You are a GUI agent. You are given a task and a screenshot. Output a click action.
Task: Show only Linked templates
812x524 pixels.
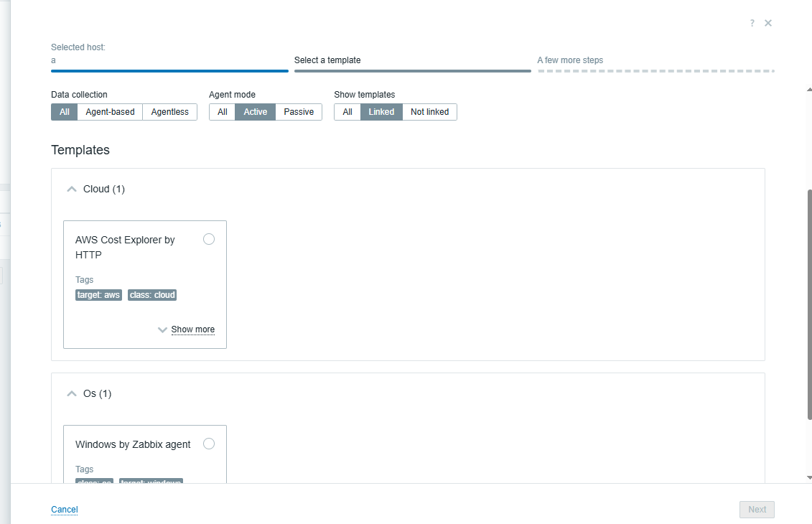[381, 112]
